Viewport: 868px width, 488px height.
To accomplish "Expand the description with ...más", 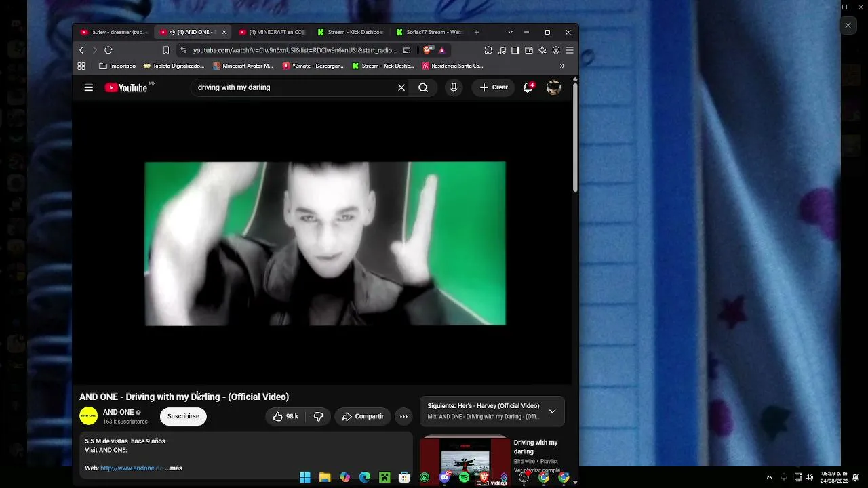I will tap(174, 468).
